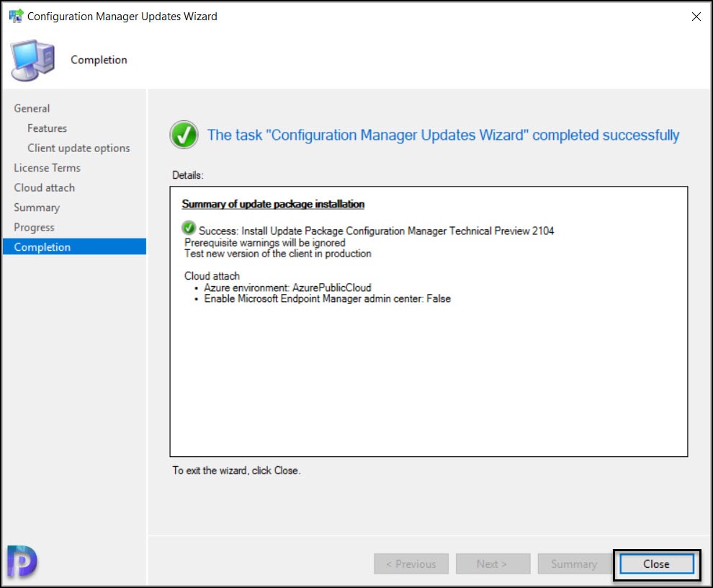Open Client update options step
The width and height of the screenshot is (713, 588).
(79, 148)
